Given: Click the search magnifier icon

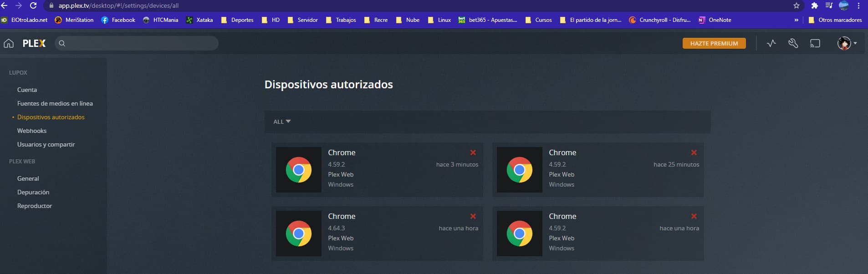Looking at the screenshot, I should coord(62,43).
